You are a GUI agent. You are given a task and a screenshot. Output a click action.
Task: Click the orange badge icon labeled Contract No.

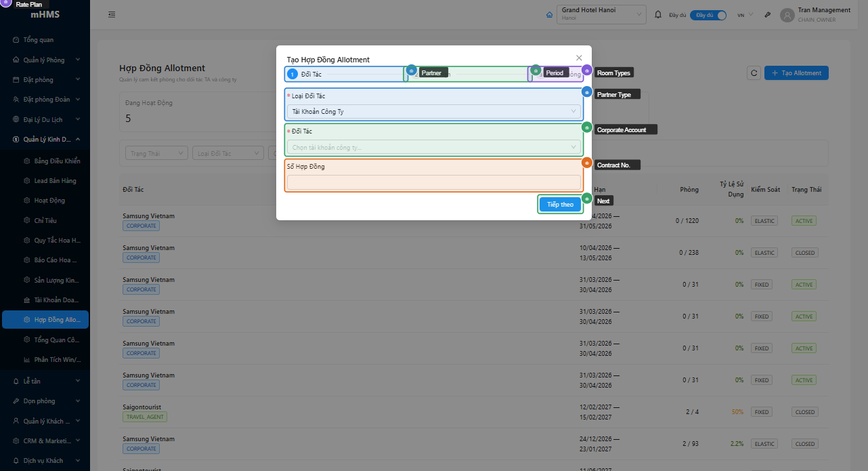click(587, 163)
